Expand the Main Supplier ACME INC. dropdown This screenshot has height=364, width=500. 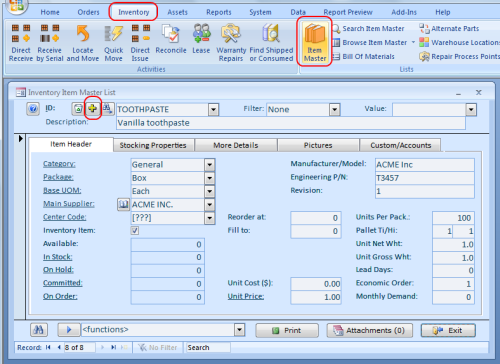[209, 205]
